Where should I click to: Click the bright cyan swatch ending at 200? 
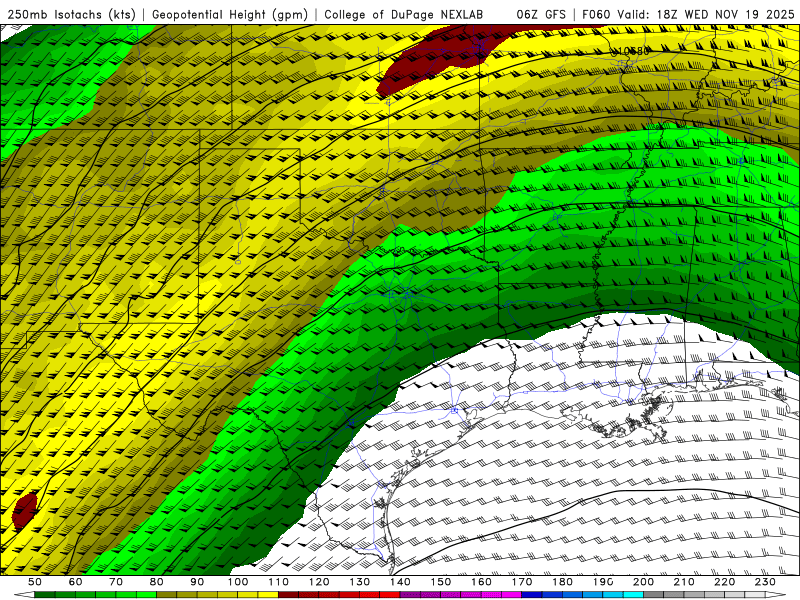pyautogui.click(x=633, y=595)
